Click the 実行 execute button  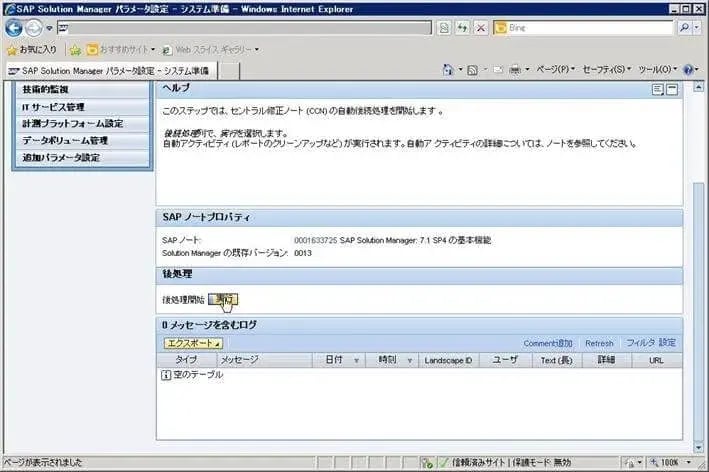point(223,299)
